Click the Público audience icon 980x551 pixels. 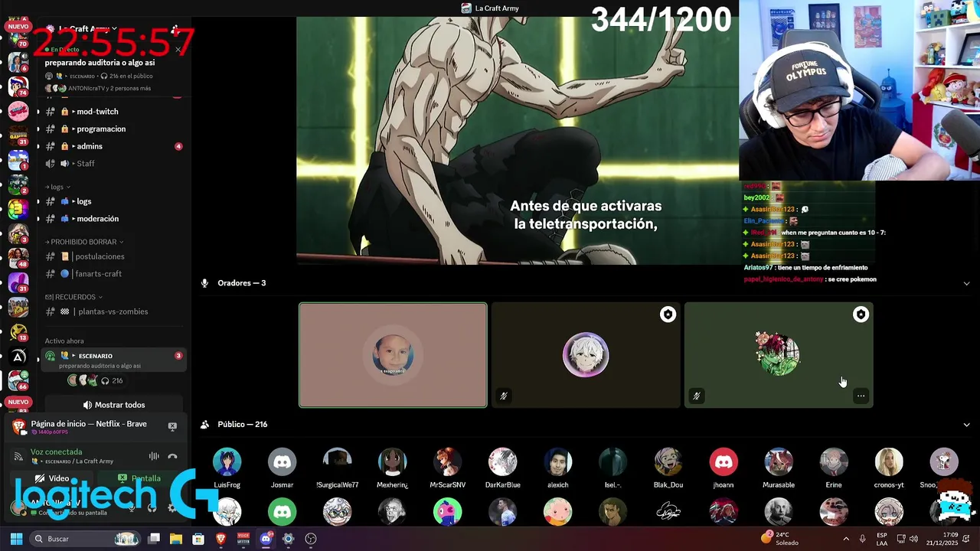point(204,425)
